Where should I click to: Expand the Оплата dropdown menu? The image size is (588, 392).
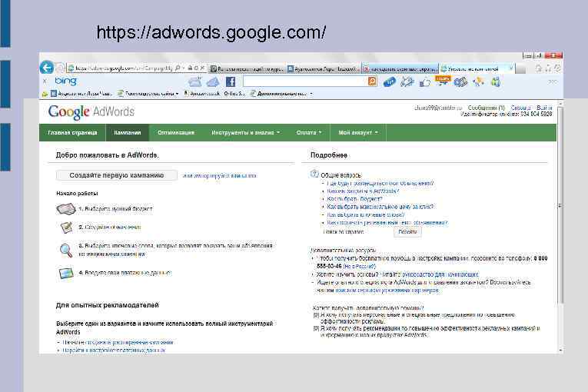pos(309,133)
